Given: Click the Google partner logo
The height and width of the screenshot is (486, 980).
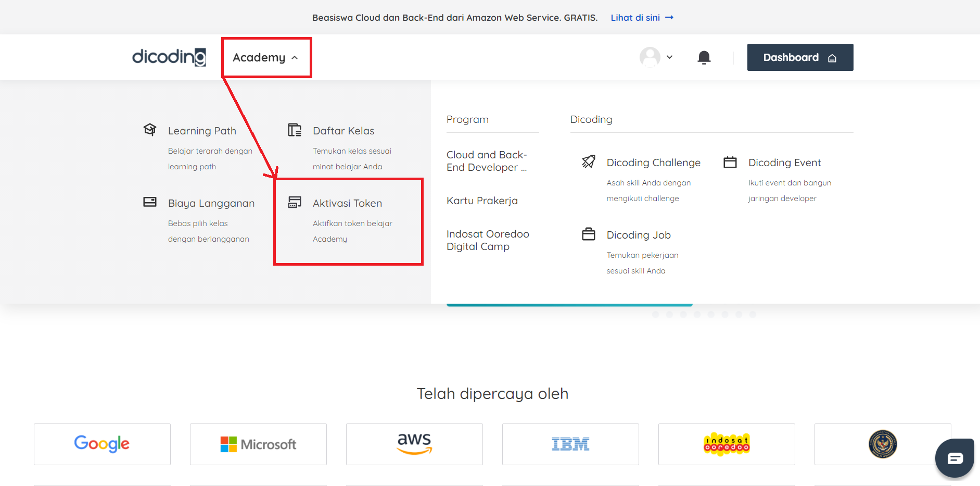Looking at the screenshot, I should tap(101, 444).
